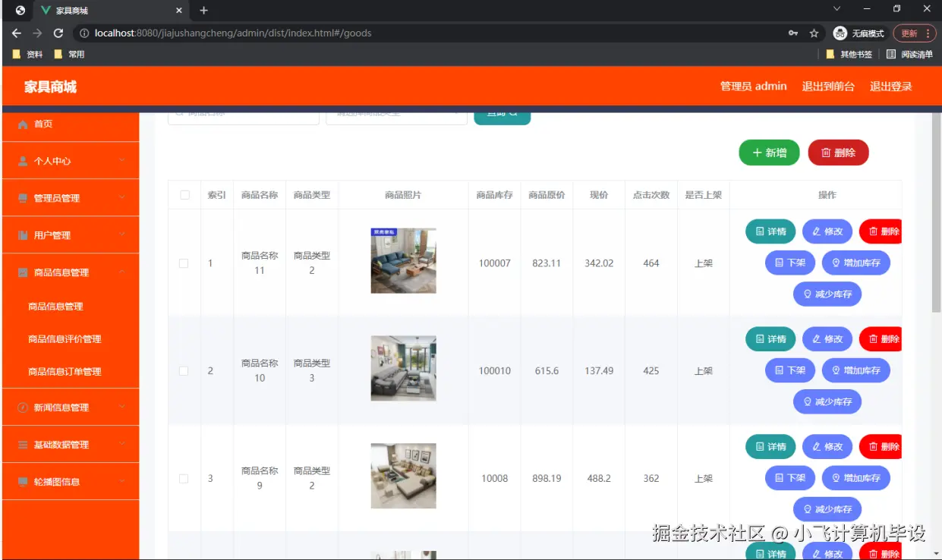Click the browser address bar URL
The height and width of the screenshot is (560, 942).
[233, 33]
